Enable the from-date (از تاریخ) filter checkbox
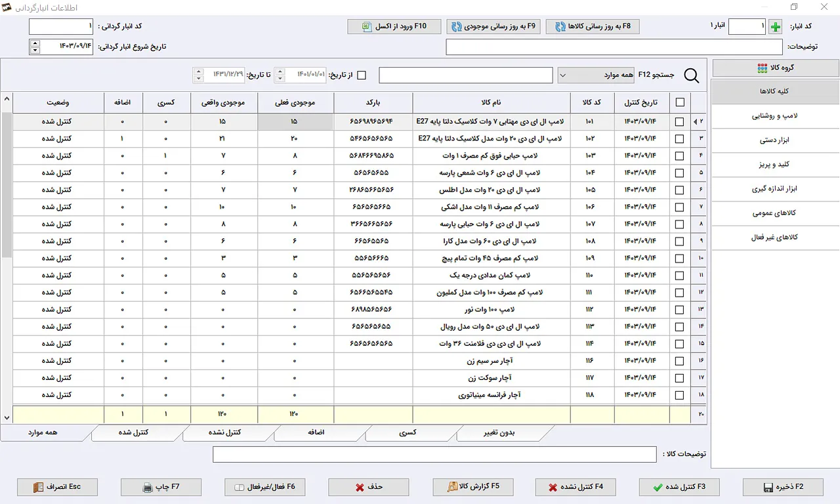Image resolution: width=840 pixels, height=504 pixels. click(x=361, y=75)
